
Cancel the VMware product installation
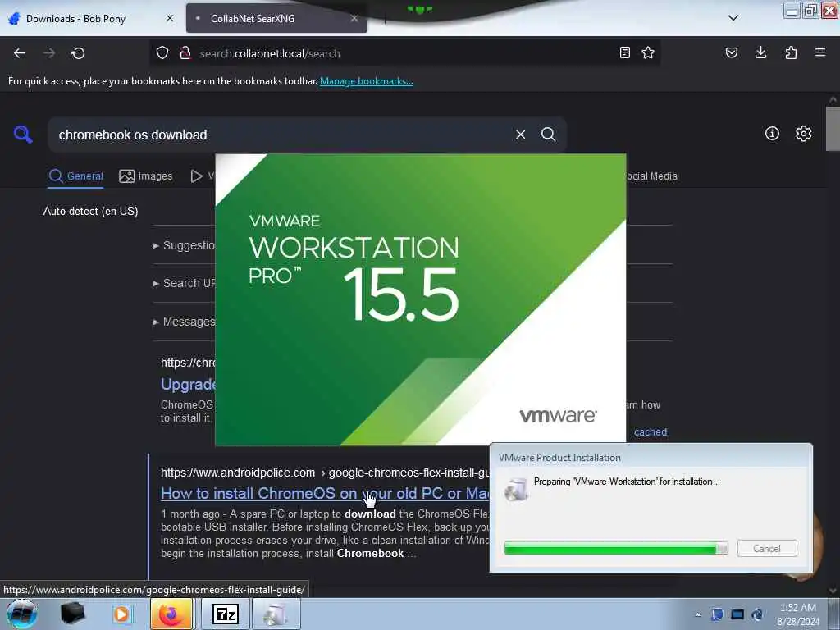click(767, 548)
